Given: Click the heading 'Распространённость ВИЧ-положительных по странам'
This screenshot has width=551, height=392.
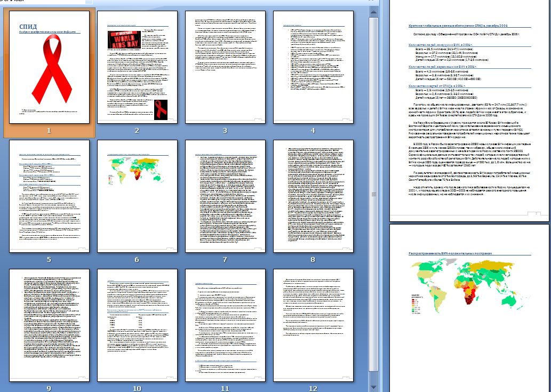Looking at the screenshot, I should 451,253.
